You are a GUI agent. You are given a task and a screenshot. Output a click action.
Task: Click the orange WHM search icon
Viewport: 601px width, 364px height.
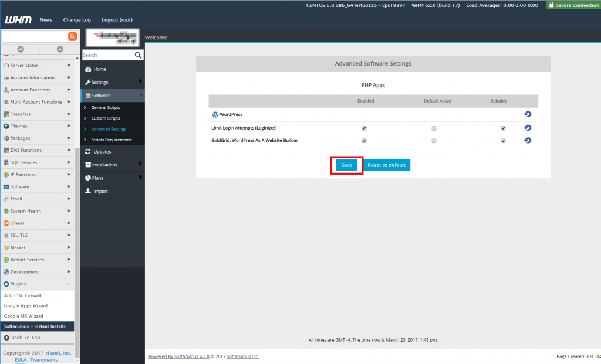tap(72, 36)
